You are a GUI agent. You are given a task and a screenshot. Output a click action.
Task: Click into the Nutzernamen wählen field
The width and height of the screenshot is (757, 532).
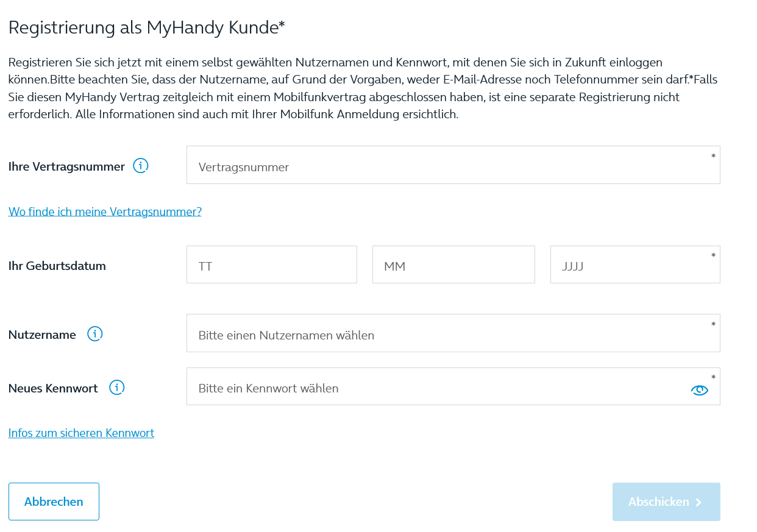453,333
